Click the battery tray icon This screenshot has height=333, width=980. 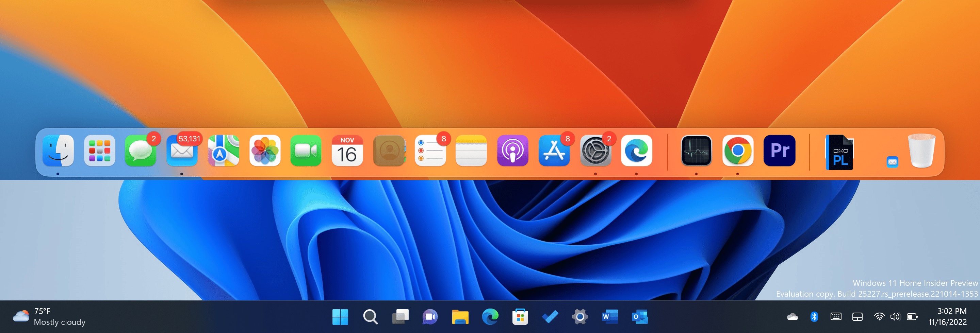(x=912, y=317)
